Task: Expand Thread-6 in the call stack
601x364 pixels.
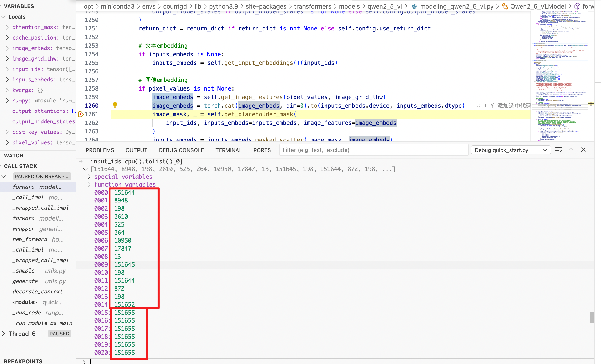Action: (x=3, y=334)
